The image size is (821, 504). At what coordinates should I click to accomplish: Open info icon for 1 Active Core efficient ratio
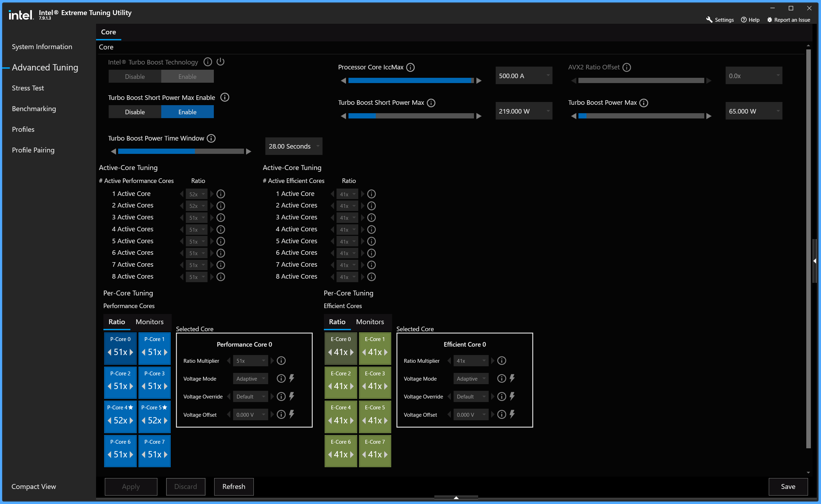coord(372,194)
